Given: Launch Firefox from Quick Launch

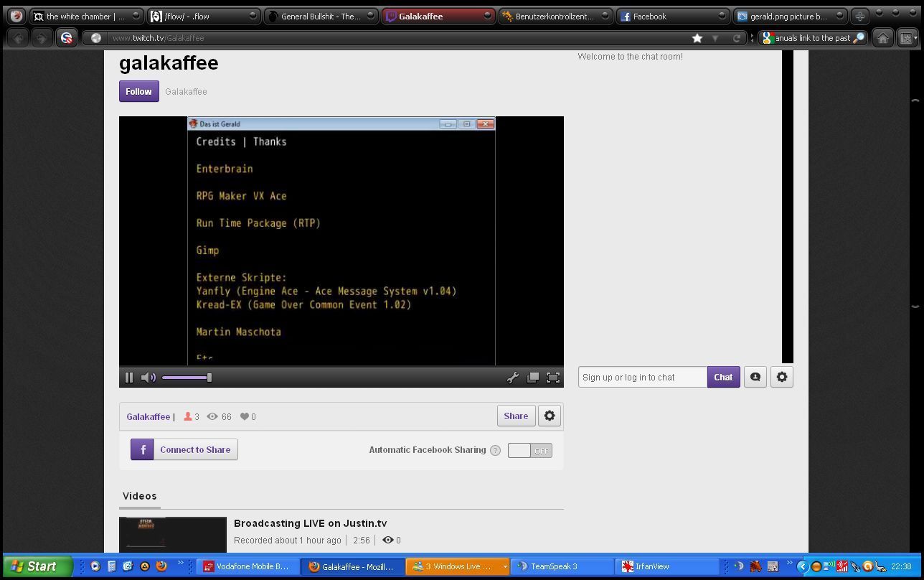Looking at the screenshot, I should tap(161, 566).
